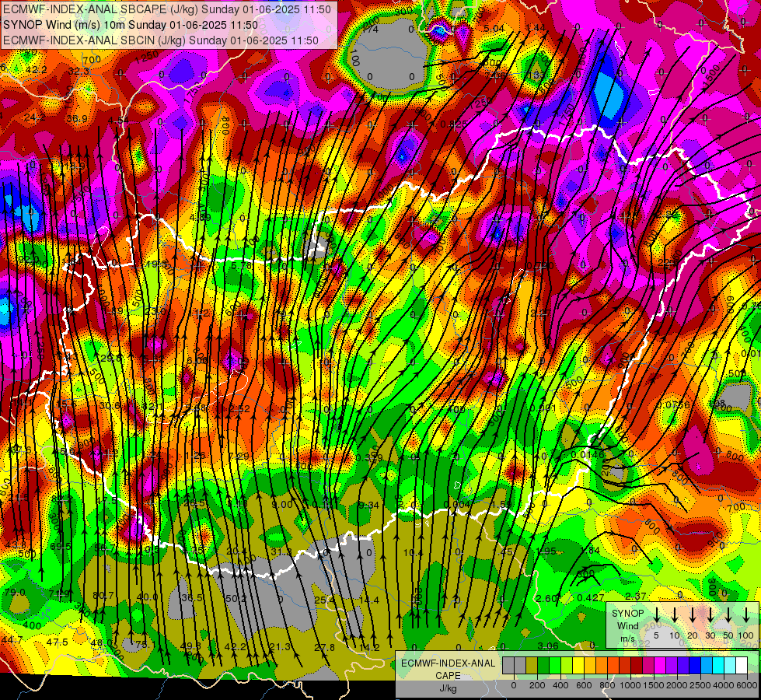The width and height of the screenshot is (761, 700).
Task: Click the SBCIN header line at the top
Action: (161, 40)
